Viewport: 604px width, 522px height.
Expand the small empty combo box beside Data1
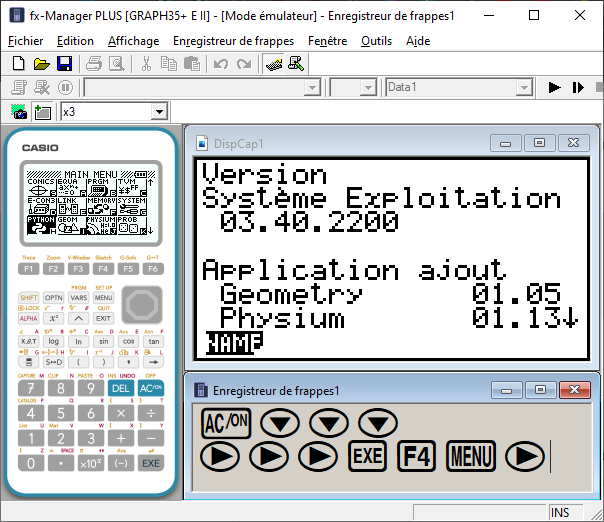click(x=368, y=87)
